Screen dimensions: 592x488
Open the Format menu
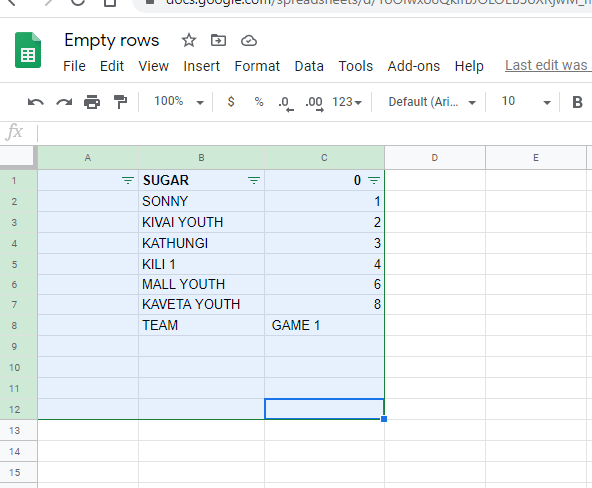point(257,66)
